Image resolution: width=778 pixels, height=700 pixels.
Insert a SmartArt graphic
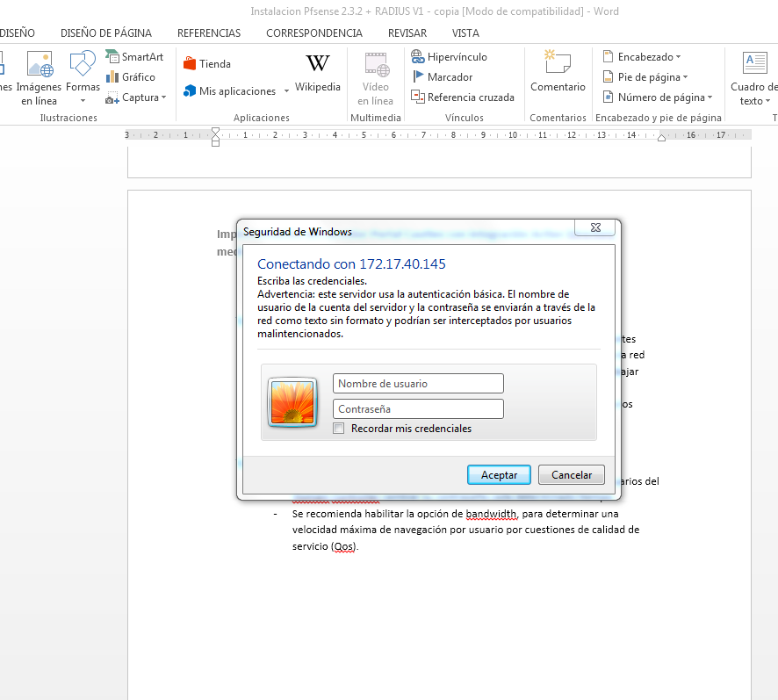pos(134,56)
